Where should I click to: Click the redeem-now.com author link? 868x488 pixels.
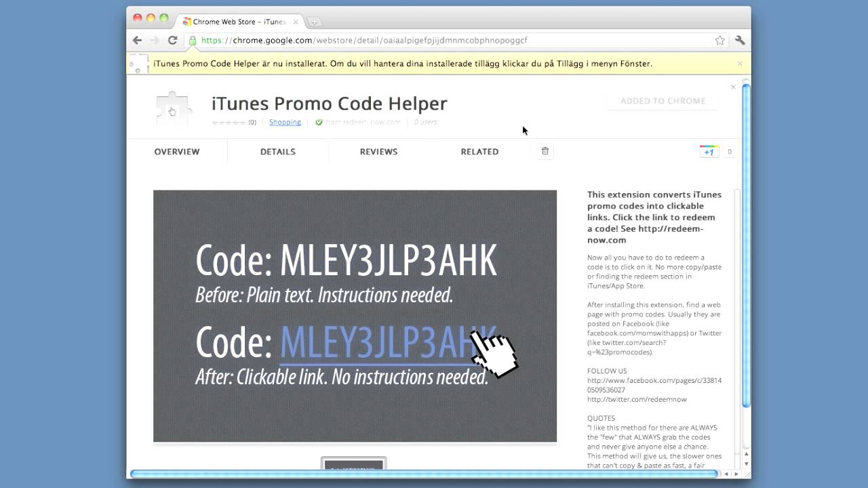pyautogui.click(x=363, y=122)
